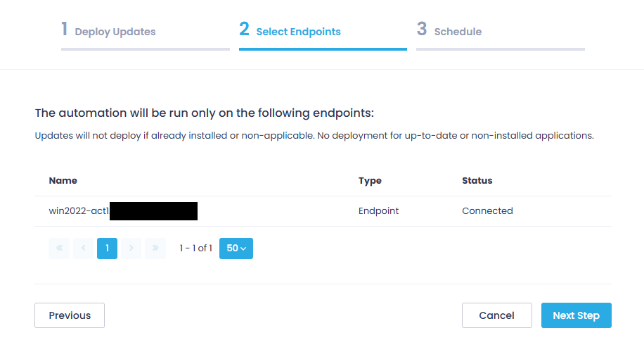644x340 pixels.
Task: Sort by the Type column header
Action: (x=370, y=181)
